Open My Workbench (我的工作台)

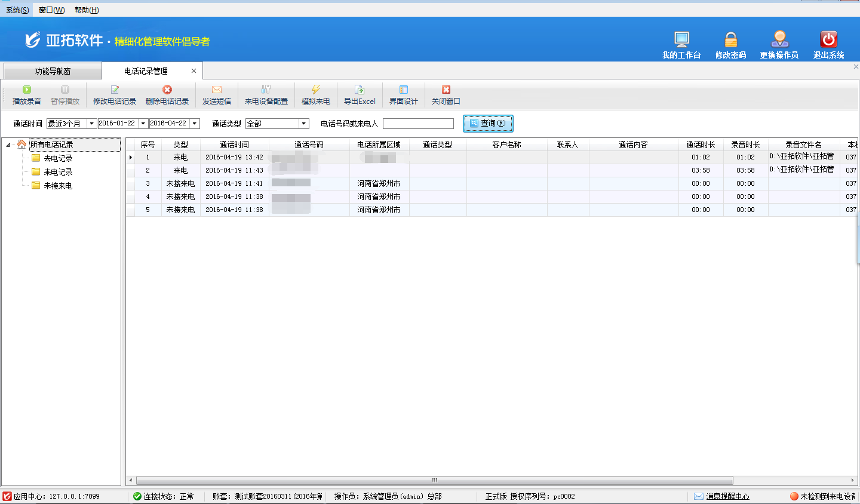(x=681, y=40)
